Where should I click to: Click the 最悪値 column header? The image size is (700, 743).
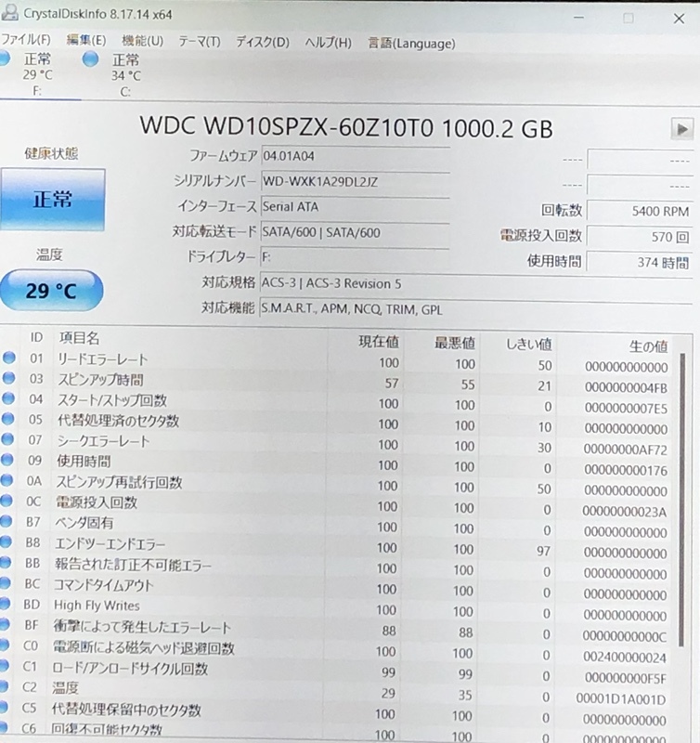pyautogui.click(x=455, y=343)
